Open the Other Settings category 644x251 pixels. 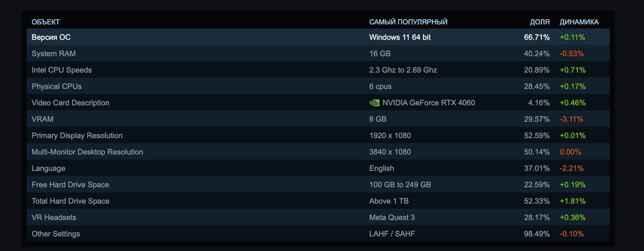pos(56,234)
